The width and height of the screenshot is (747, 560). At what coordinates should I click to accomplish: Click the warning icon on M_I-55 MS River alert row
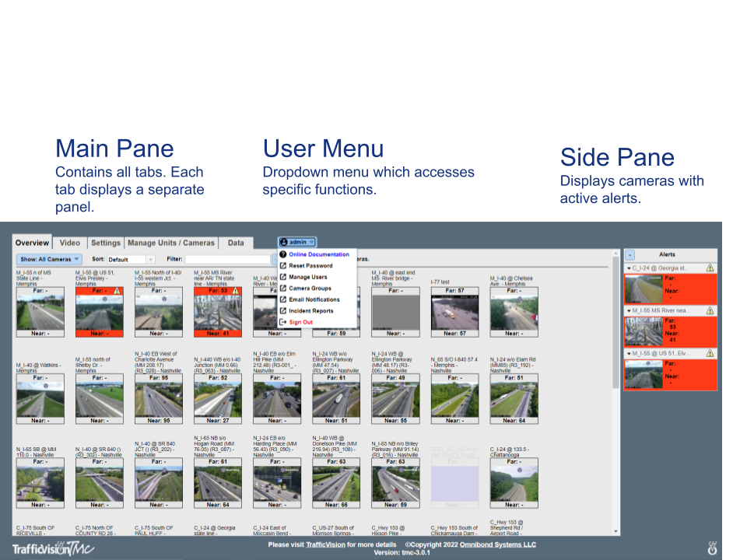[710, 310]
